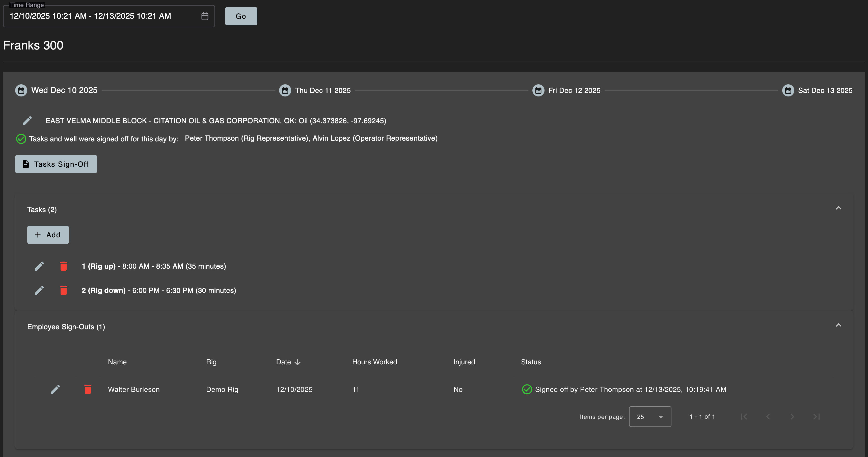Click the pencil icon beside East Velma well
This screenshot has height=457, width=868.
(27, 121)
